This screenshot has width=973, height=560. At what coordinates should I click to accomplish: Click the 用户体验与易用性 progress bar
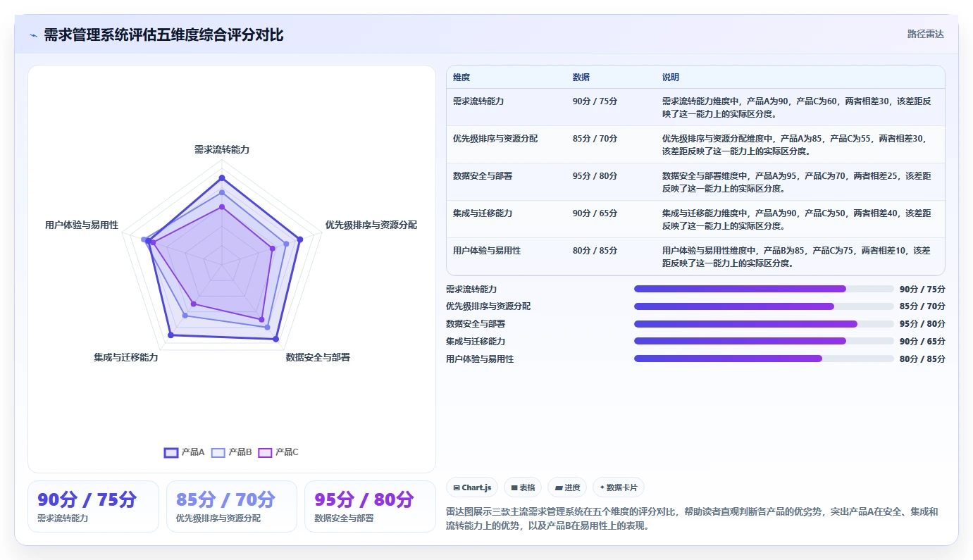pos(764,359)
